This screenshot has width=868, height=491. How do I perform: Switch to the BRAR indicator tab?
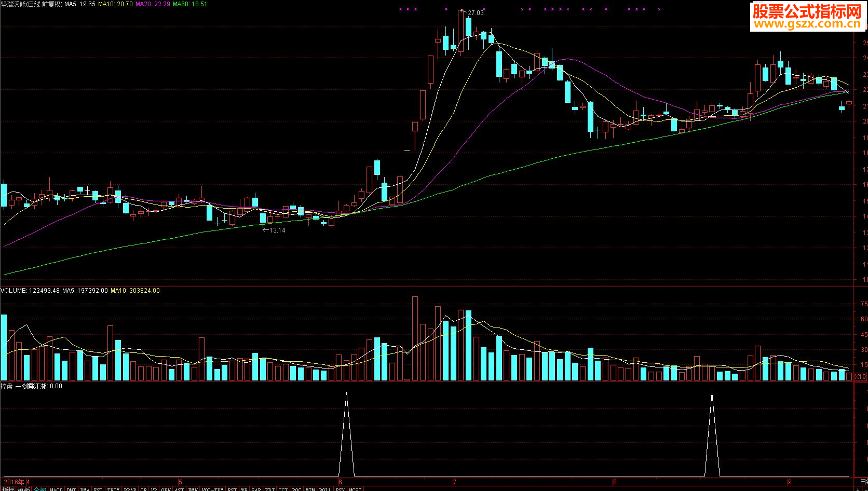pos(130,489)
